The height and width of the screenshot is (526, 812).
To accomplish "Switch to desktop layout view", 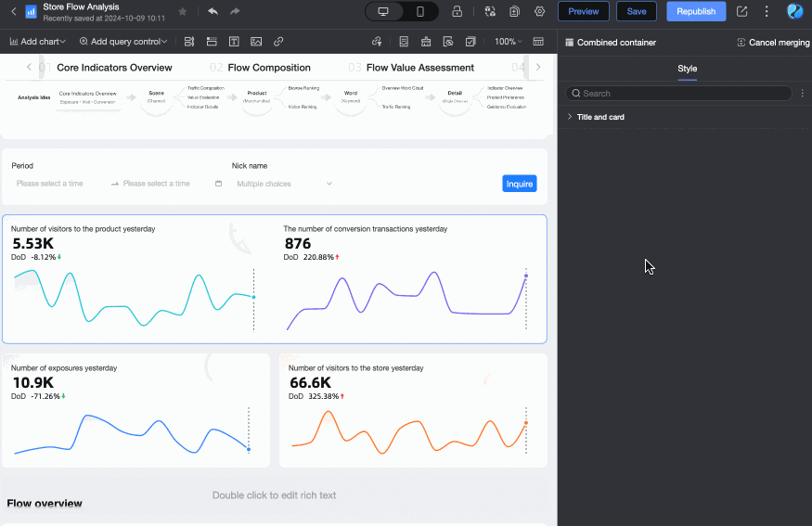I will click(383, 11).
